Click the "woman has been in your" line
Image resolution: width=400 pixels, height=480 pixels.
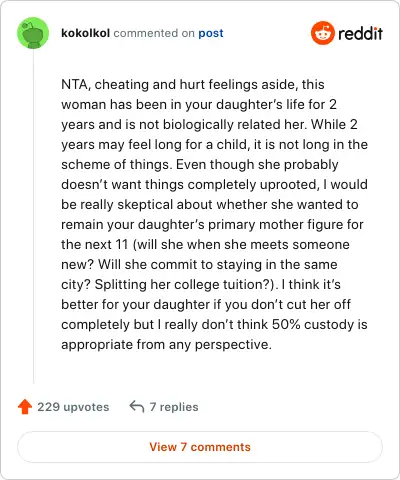pyautogui.click(x=199, y=105)
